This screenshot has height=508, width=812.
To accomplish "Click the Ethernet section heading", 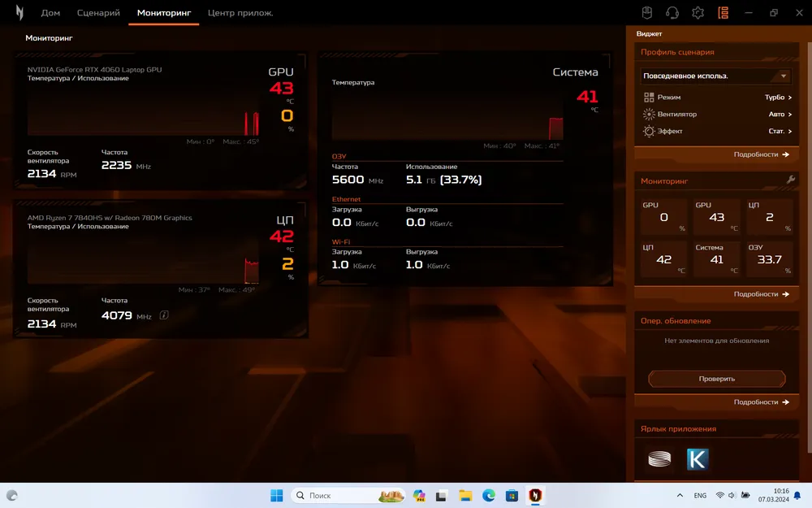I will (x=346, y=199).
